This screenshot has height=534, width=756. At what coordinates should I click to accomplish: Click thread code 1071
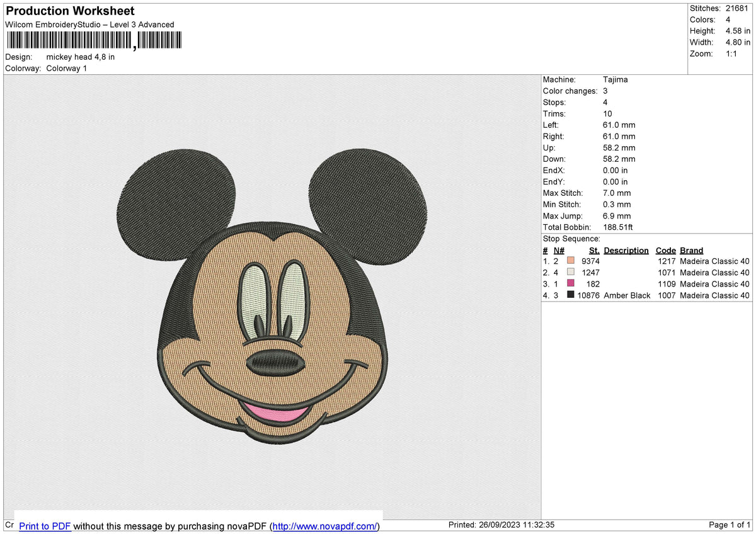point(667,272)
